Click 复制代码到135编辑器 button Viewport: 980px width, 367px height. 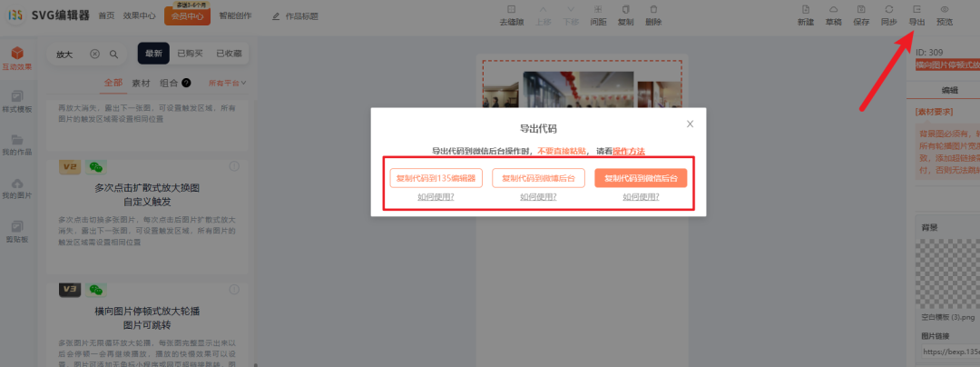pos(436,178)
